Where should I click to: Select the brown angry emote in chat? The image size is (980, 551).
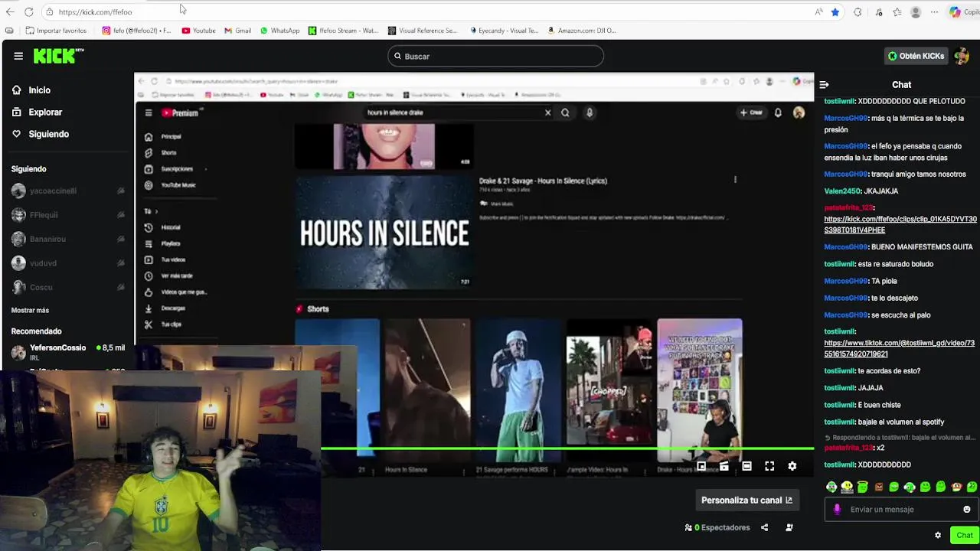coord(878,487)
